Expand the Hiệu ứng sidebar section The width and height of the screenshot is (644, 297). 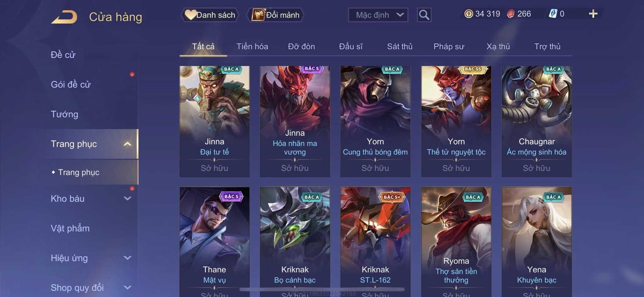127,258
